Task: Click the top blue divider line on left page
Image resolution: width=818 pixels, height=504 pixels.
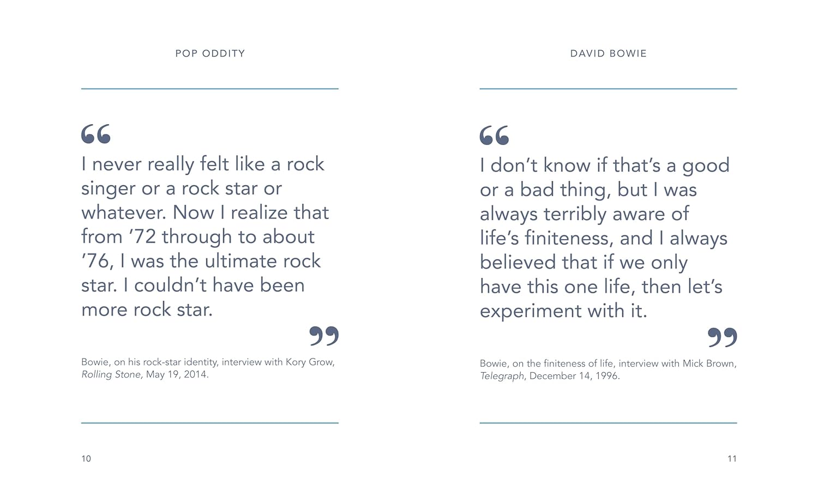Action: pos(210,89)
